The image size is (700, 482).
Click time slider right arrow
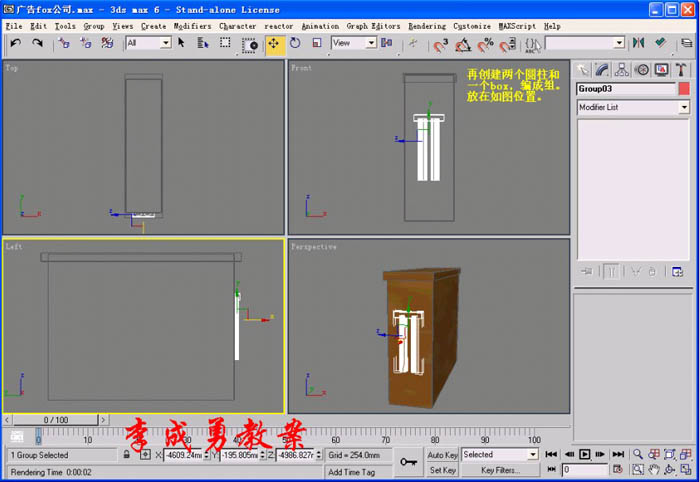click(103, 420)
